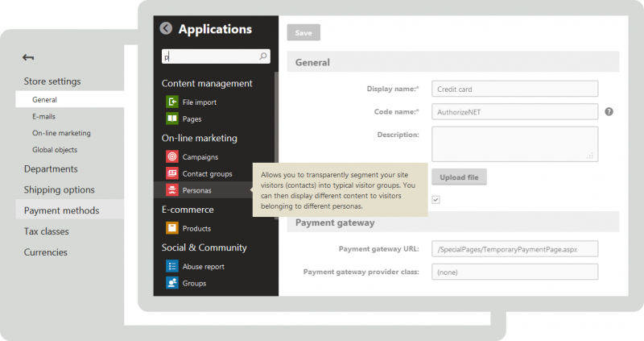
Task: Open Payment methods in left menu
Action: [x=62, y=210]
